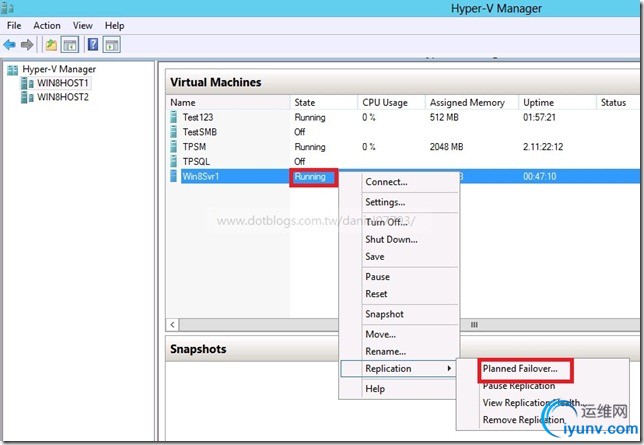The width and height of the screenshot is (644, 445).
Task: Choose Snapshot from the context menu
Action: point(398,314)
